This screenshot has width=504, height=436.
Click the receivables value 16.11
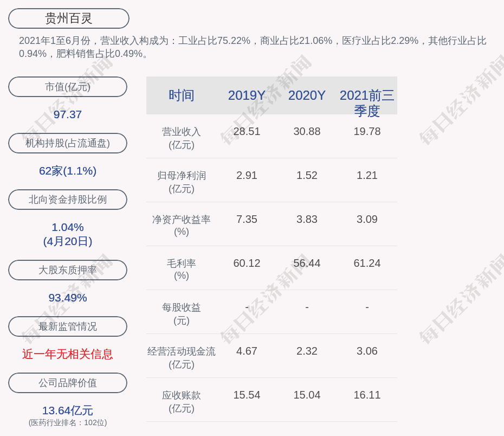pos(367,395)
